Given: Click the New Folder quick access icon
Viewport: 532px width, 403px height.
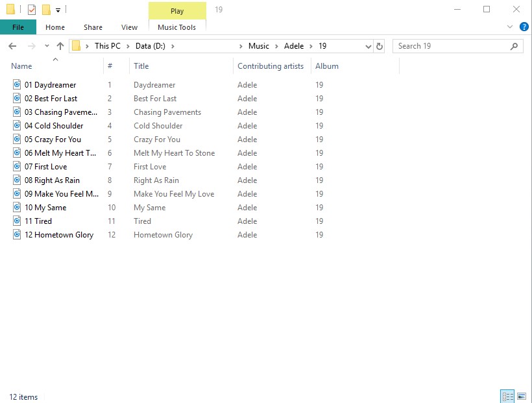Looking at the screenshot, I should click(46, 10).
